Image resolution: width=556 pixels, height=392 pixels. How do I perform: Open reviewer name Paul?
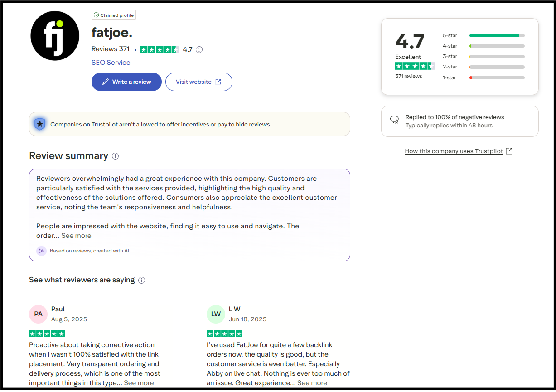[x=58, y=309]
